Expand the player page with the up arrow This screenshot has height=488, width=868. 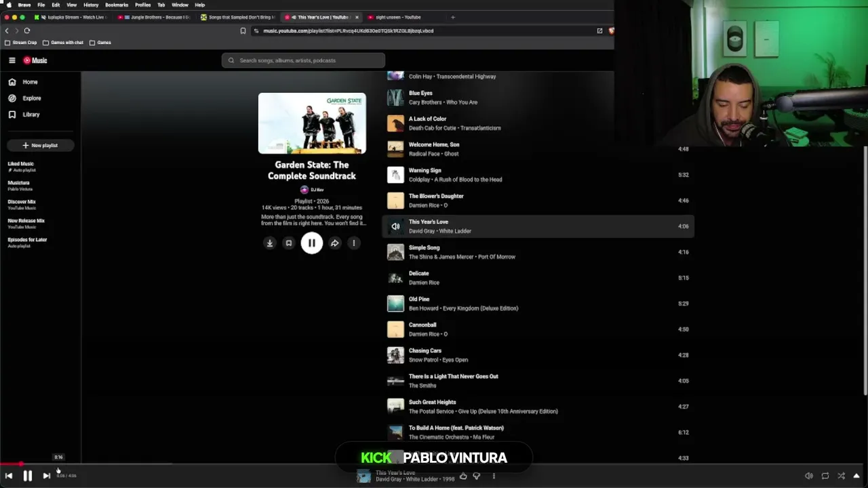point(856,476)
